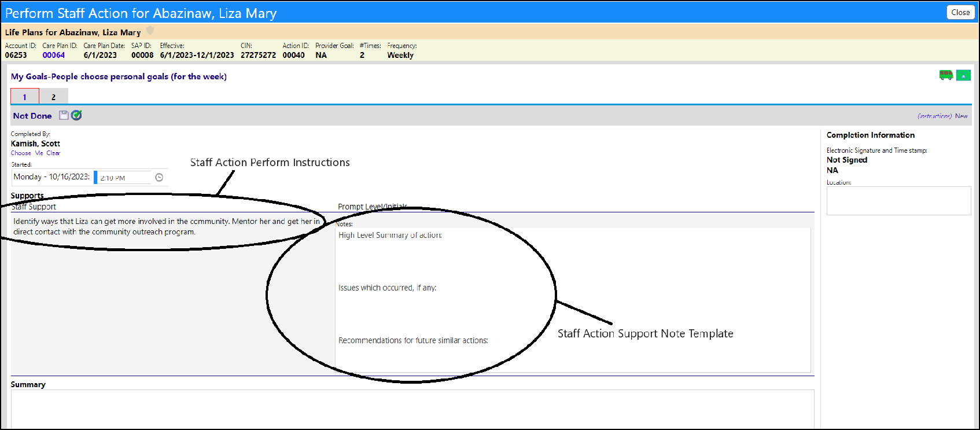Click the Summary text area
The height and width of the screenshot is (430, 980).
(x=412, y=409)
